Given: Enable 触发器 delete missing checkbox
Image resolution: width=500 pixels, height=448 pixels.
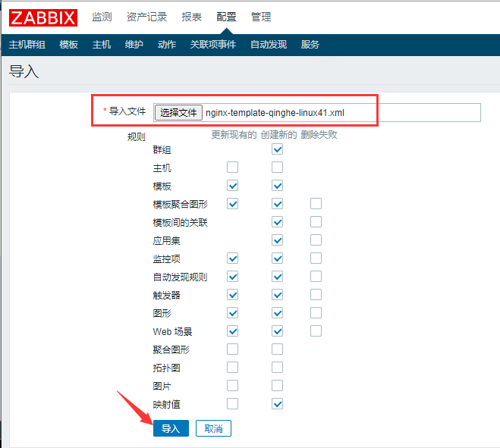Looking at the screenshot, I should [x=316, y=295].
